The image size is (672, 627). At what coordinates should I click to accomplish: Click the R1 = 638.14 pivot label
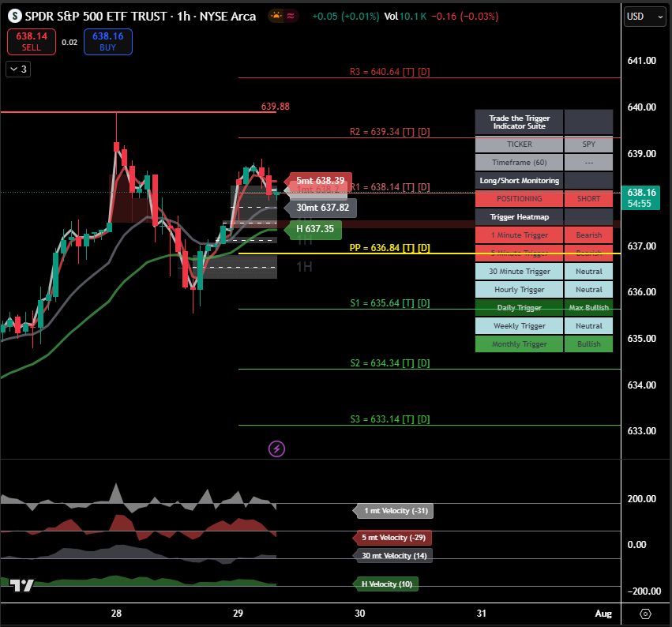[x=389, y=187]
